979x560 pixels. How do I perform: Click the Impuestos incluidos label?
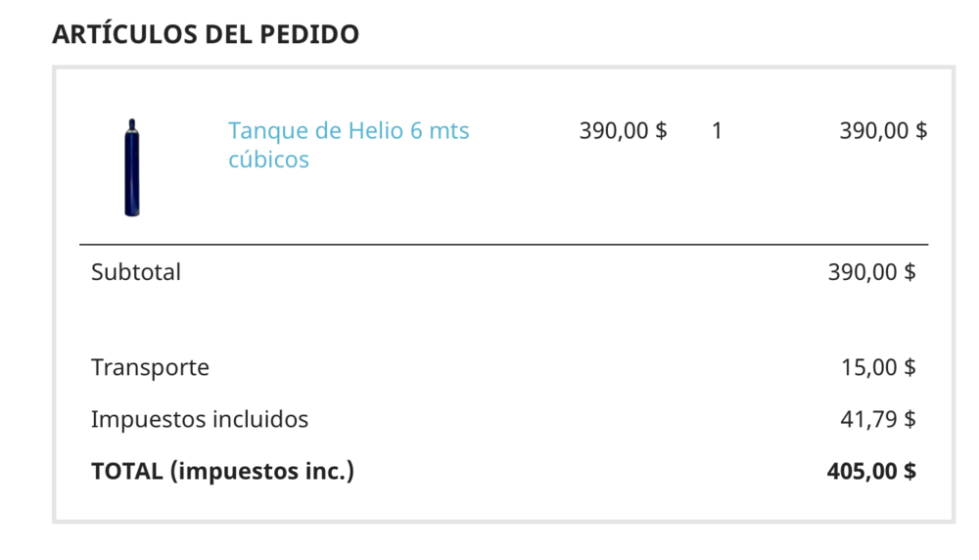[x=200, y=419]
